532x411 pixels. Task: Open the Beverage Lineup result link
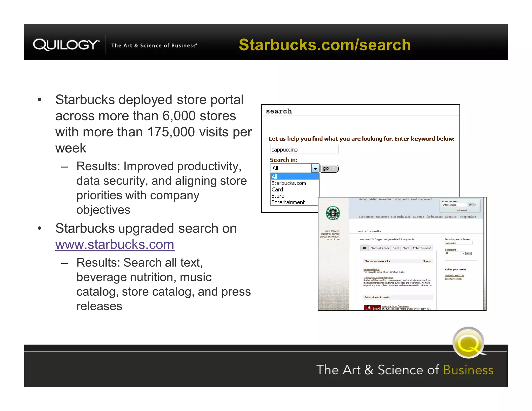pyautogui.click(x=371, y=269)
